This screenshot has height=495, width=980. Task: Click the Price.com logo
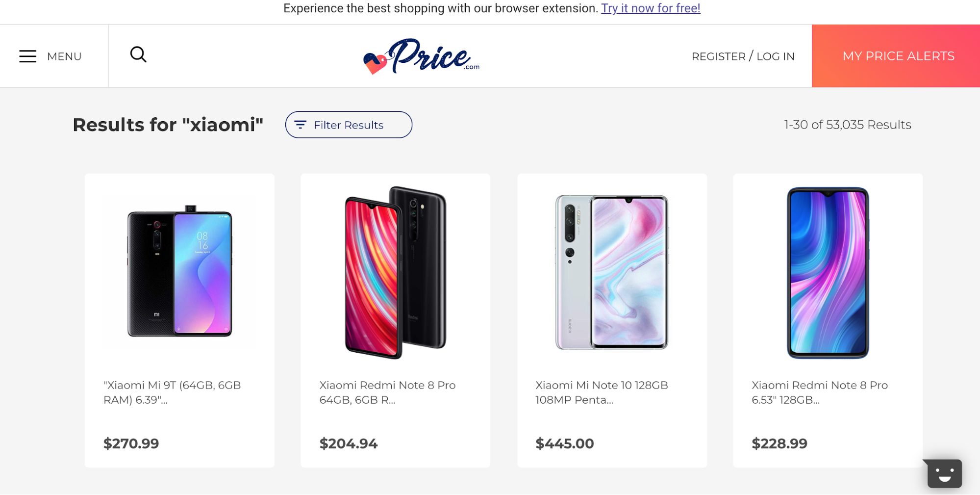pyautogui.click(x=421, y=56)
